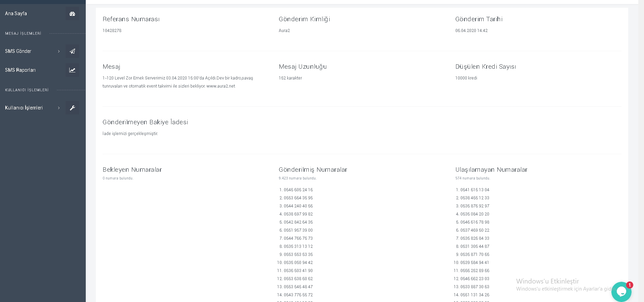The width and height of the screenshot is (644, 302).
Task: Expand the SMS Gönder submenu chevron
Action: click(x=59, y=51)
